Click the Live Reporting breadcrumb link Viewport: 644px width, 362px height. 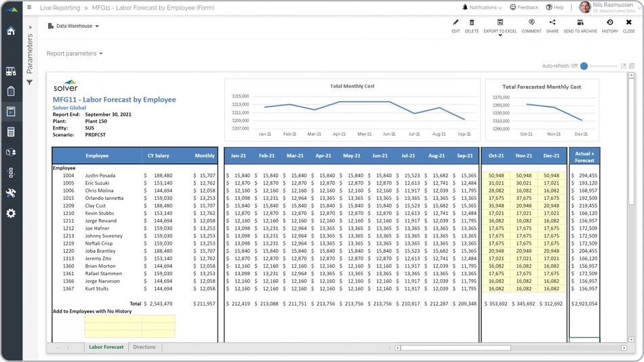point(60,8)
